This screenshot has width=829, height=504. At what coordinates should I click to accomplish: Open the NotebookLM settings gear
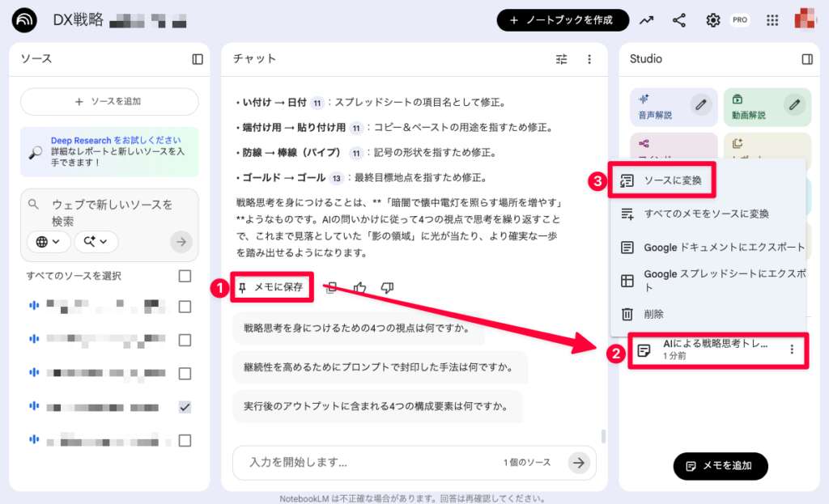pyautogui.click(x=712, y=19)
